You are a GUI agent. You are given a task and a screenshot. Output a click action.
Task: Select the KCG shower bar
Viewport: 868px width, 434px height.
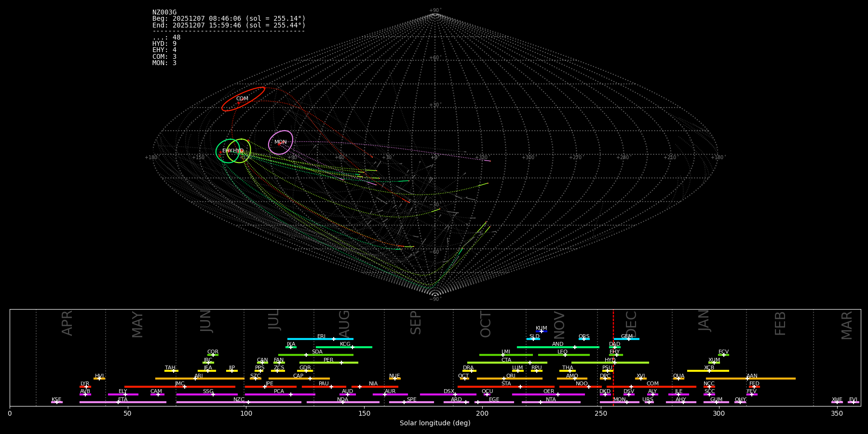pyautogui.click(x=344, y=347)
